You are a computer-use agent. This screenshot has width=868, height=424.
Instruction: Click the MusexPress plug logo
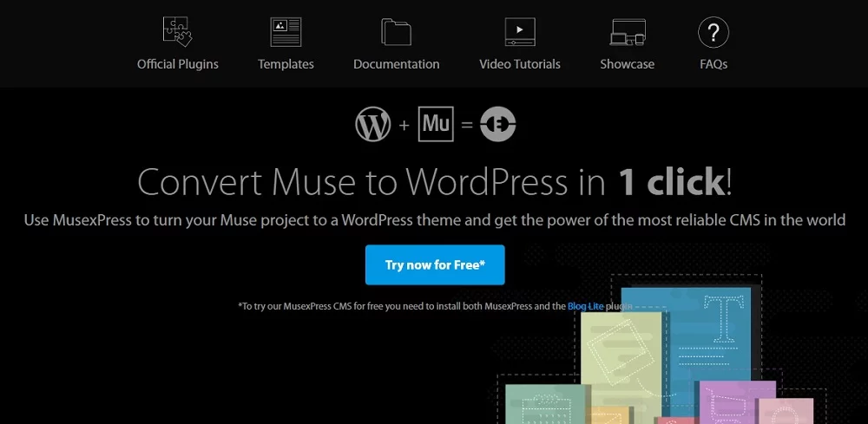497,124
